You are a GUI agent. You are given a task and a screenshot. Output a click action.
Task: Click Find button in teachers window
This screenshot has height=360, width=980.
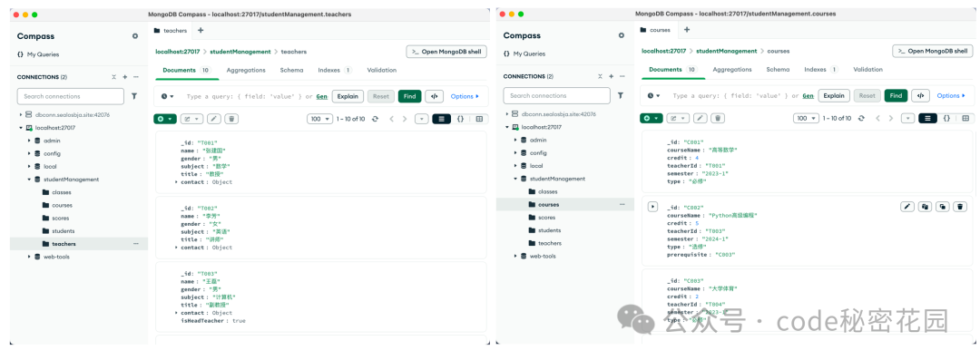click(x=409, y=96)
